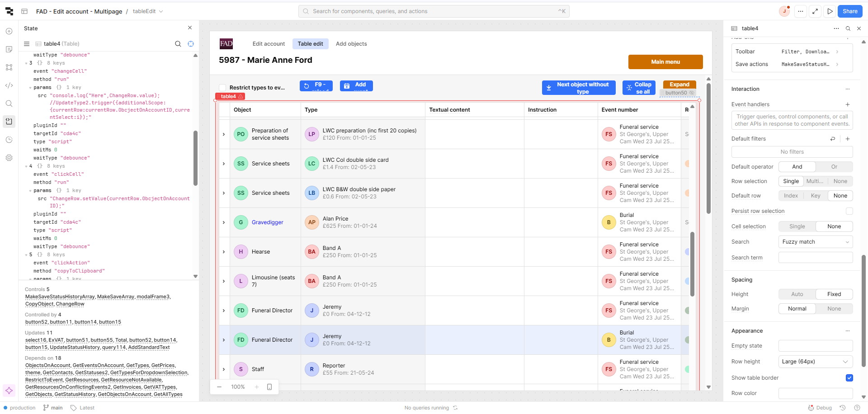Close the State panel
868x414 pixels.
[x=190, y=28]
